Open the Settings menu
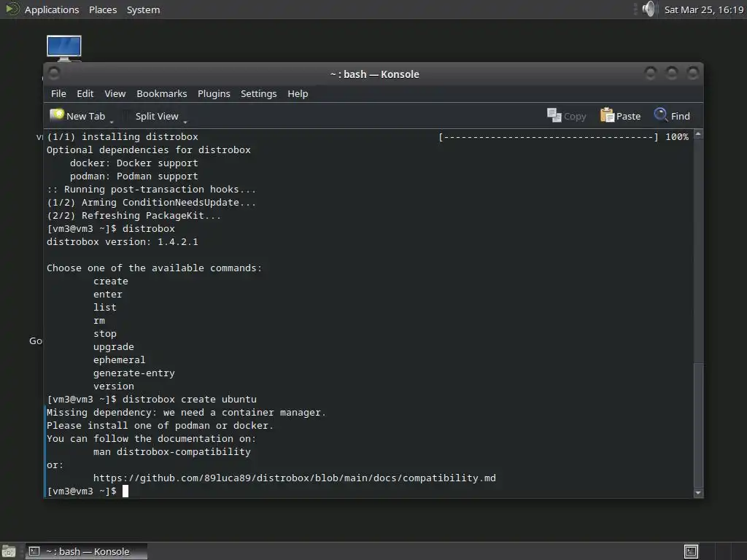 [x=259, y=94]
